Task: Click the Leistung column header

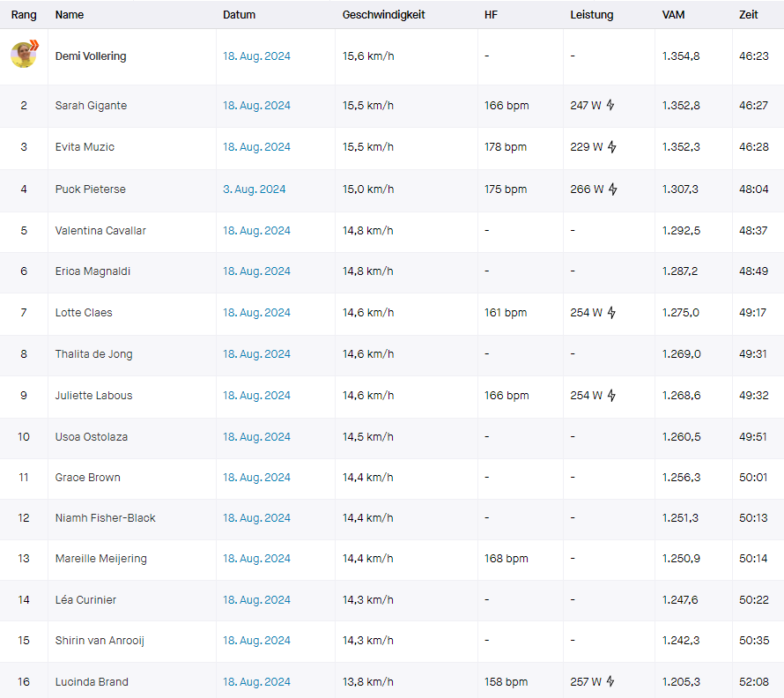Action: (x=591, y=15)
